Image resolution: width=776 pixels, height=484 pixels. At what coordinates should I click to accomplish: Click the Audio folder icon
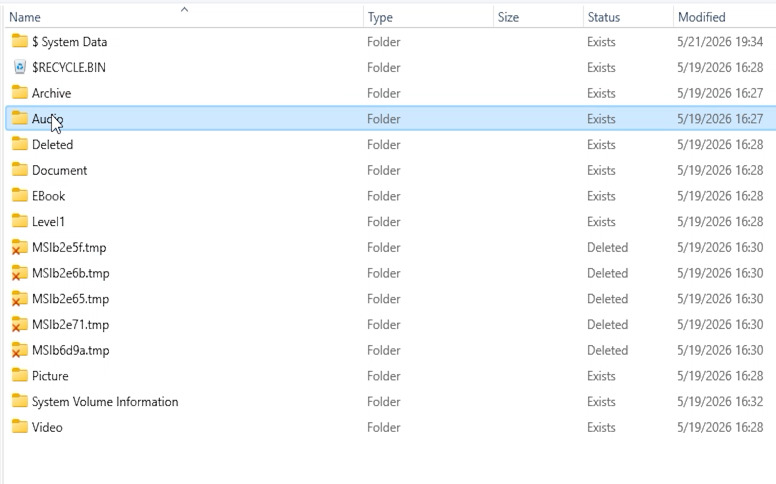pos(19,118)
